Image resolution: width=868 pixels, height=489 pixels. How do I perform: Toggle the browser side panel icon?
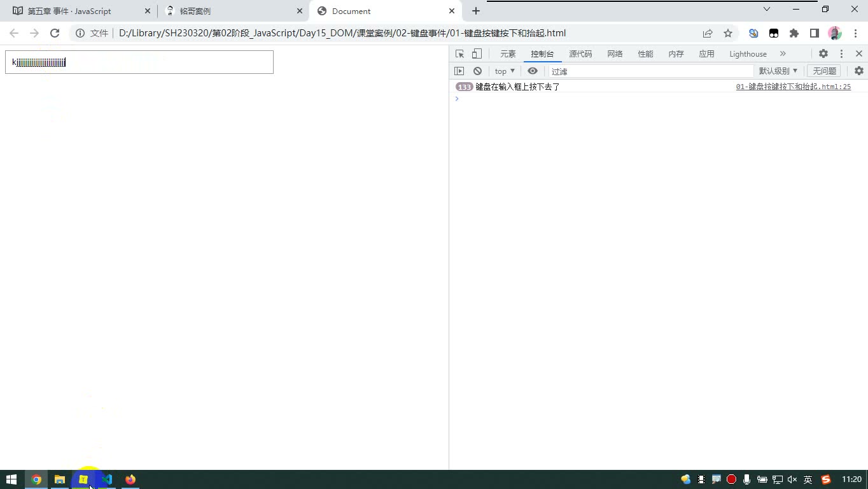click(x=815, y=33)
